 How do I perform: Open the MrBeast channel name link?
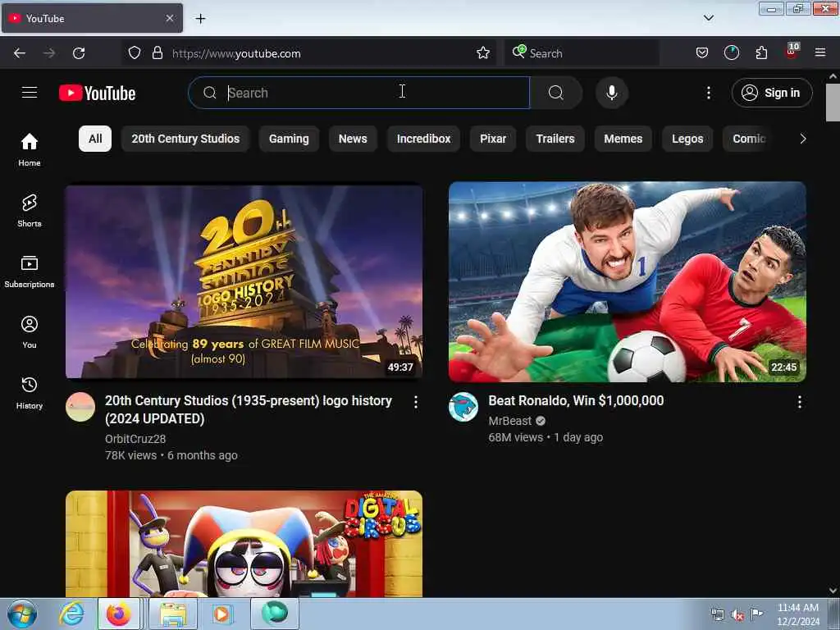coord(510,421)
